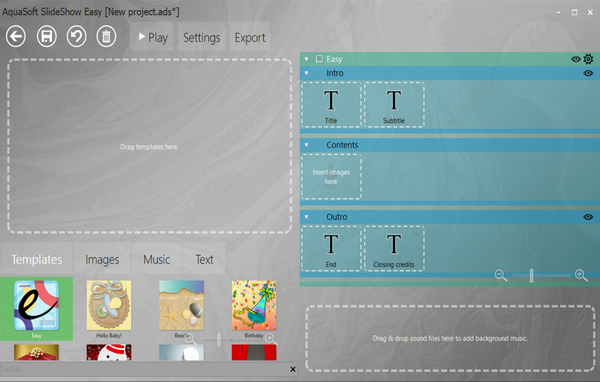Viewport: 600px width, 382px height.
Task: Select the Closing credits placeholder
Action: (x=394, y=248)
